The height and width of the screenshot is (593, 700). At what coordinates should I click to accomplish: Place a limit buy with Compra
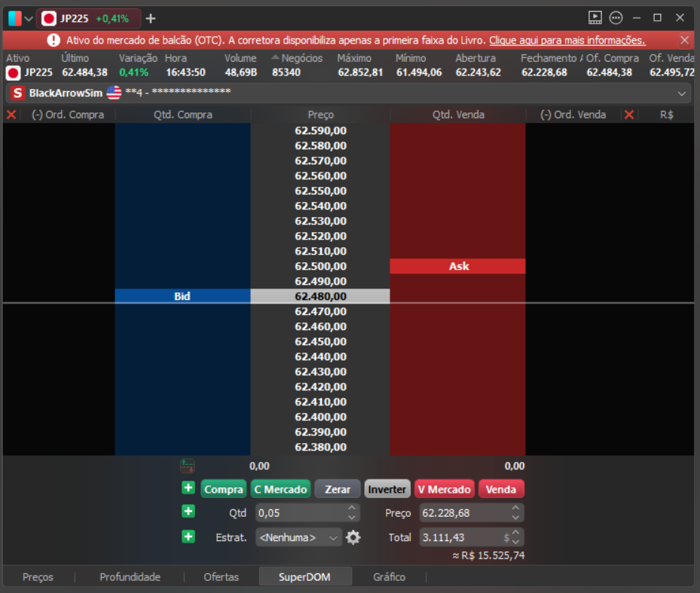coord(224,490)
